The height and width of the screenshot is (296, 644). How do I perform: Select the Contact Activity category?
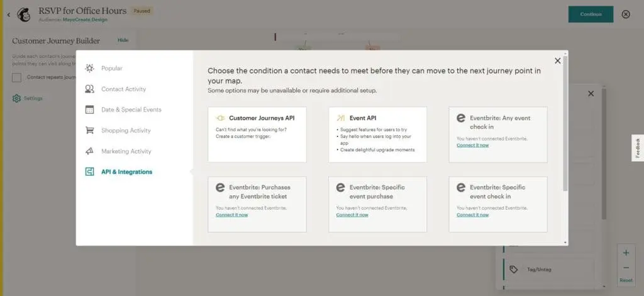pos(123,89)
